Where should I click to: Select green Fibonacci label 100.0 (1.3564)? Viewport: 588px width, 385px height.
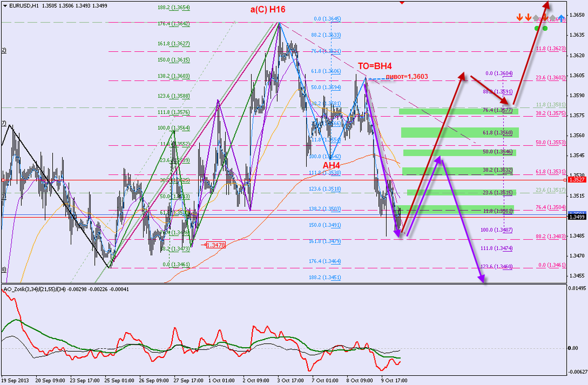tap(173, 128)
